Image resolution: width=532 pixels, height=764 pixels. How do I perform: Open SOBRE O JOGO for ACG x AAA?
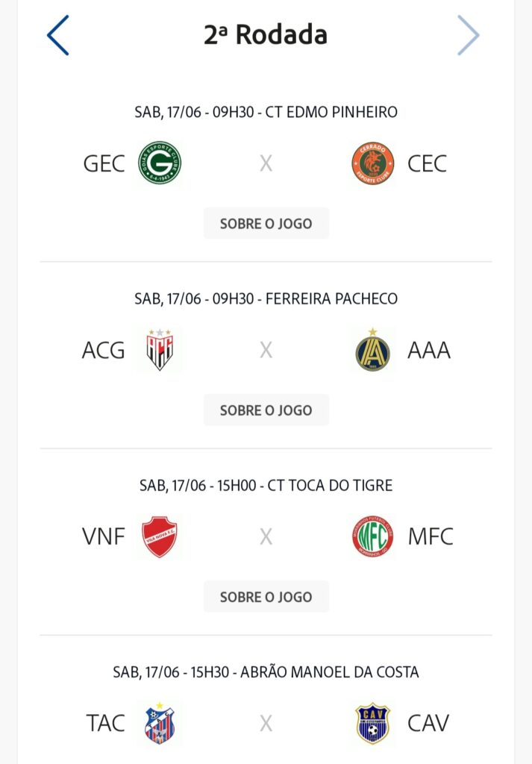click(266, 410)
